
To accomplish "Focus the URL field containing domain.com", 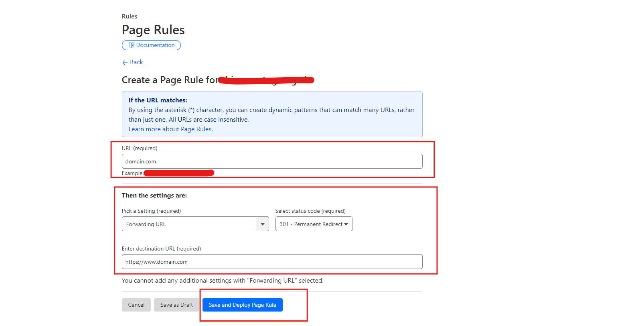I will point(272,161).
